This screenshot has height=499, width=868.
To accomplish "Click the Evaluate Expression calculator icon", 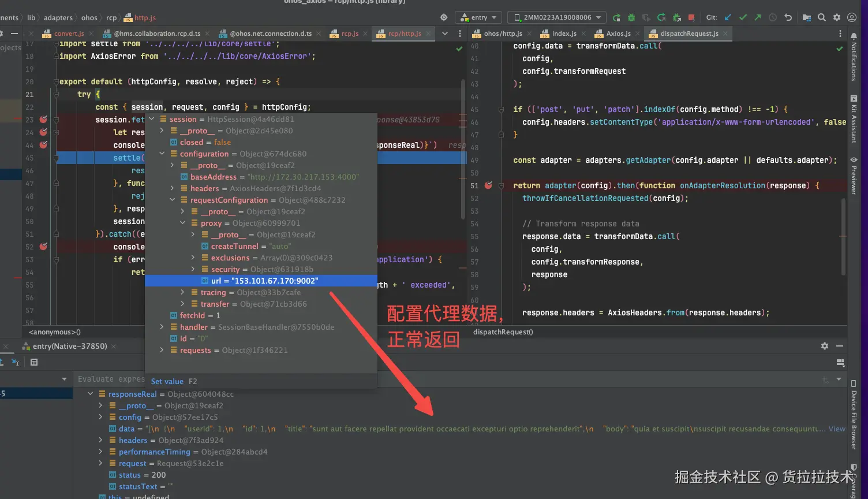I will pos(34,362).
